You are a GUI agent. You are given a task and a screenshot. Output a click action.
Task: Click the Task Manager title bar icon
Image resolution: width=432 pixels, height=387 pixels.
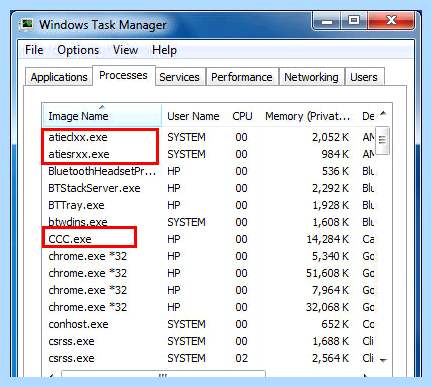pos(27,25)
